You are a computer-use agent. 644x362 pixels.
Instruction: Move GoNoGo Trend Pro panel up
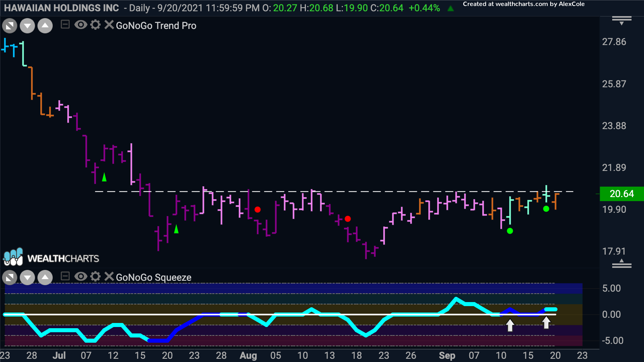tap(45, 27)
